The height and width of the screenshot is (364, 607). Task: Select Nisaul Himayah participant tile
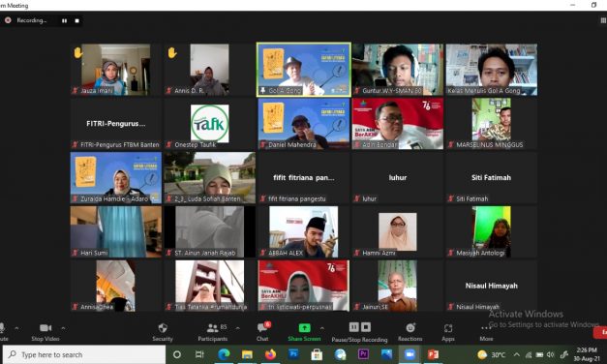492,286
